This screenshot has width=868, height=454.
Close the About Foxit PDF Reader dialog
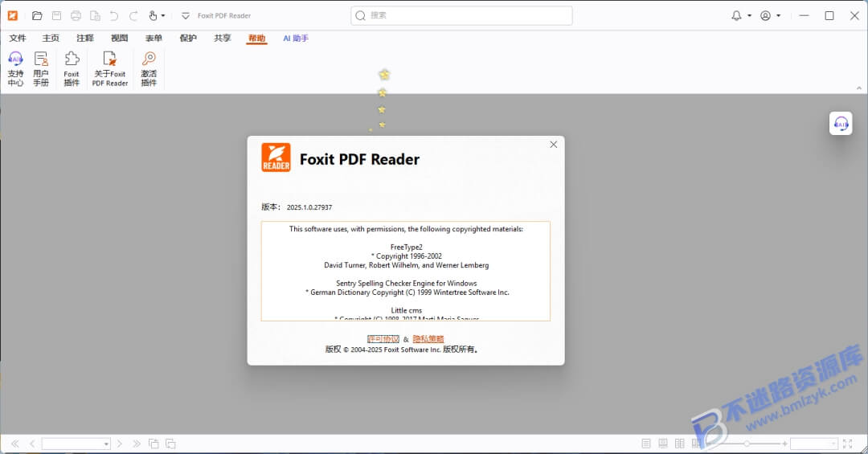553,145
